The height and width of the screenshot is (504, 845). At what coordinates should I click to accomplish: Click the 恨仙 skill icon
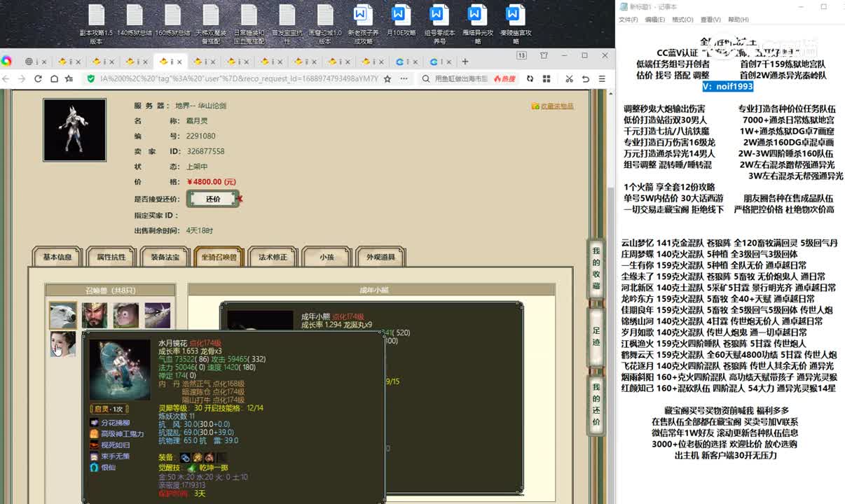pos(95,467)
